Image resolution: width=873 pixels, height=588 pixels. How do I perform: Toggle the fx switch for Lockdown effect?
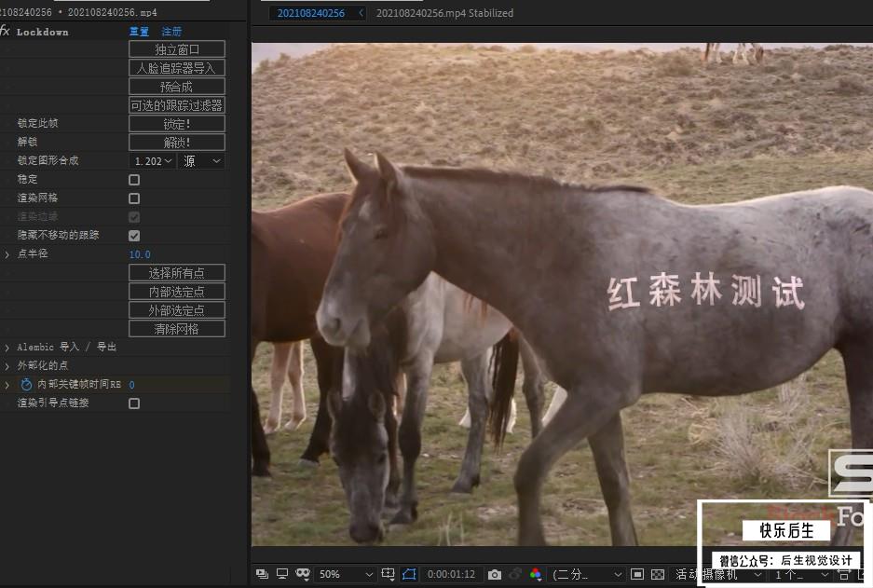pyautogui.click(x=5, y=31)
